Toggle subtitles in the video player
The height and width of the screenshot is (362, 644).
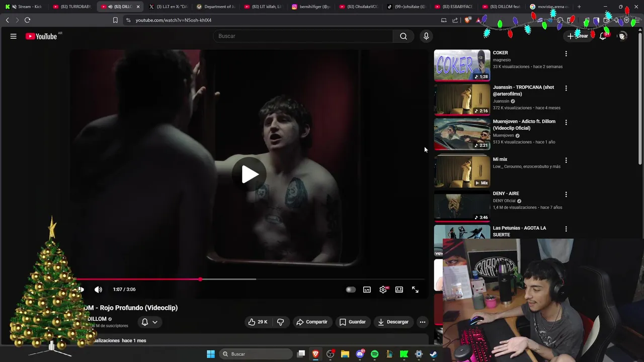[367, 290]
